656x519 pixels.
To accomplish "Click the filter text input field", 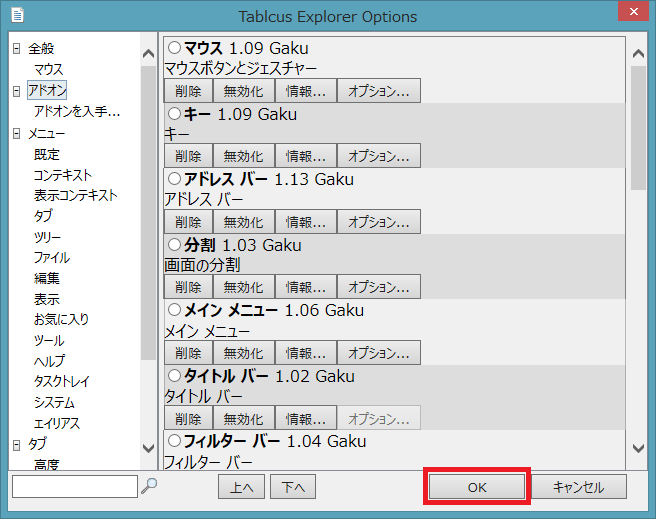I will coord(74,486).
